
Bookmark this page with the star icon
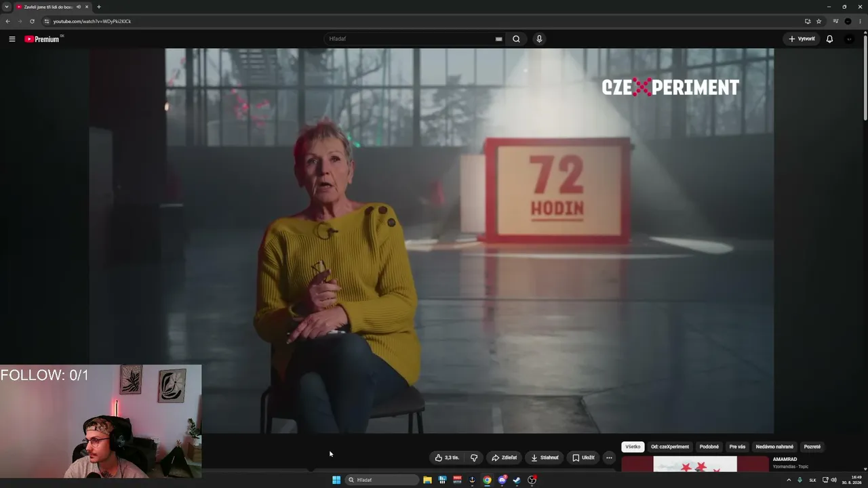click(x=818, y=21)
